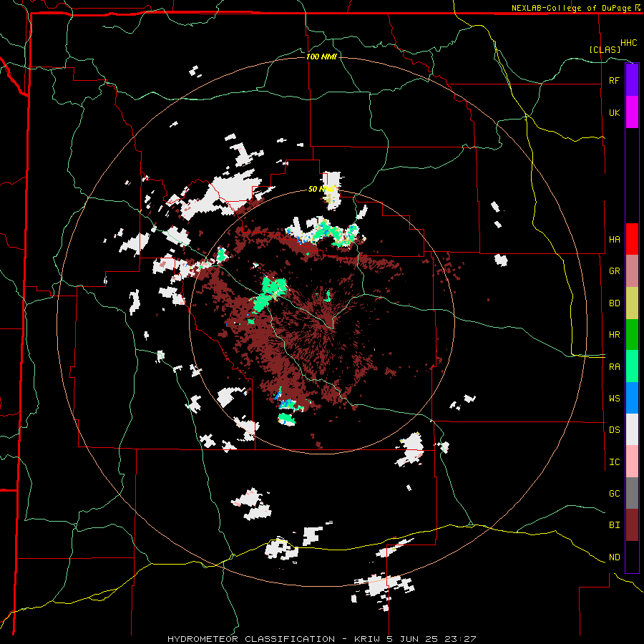The image size is (644, 644).
Task: Click the Hydrometeor Classification KRIW caption
Action: click(x=321, y=639)
